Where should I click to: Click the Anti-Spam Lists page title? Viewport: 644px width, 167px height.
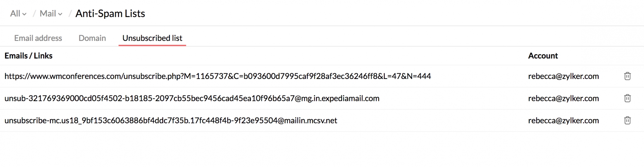point(110,14)
